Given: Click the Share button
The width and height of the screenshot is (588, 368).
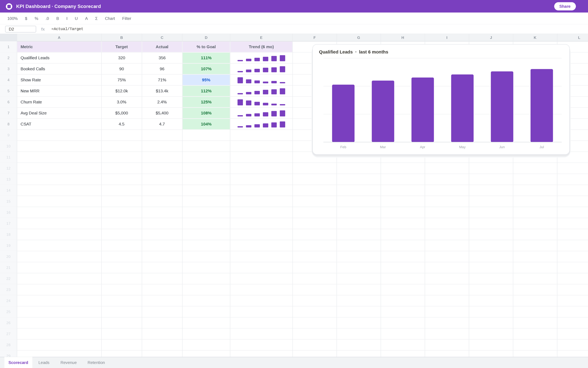Looking at the screenshot, I should coord(564,6).
